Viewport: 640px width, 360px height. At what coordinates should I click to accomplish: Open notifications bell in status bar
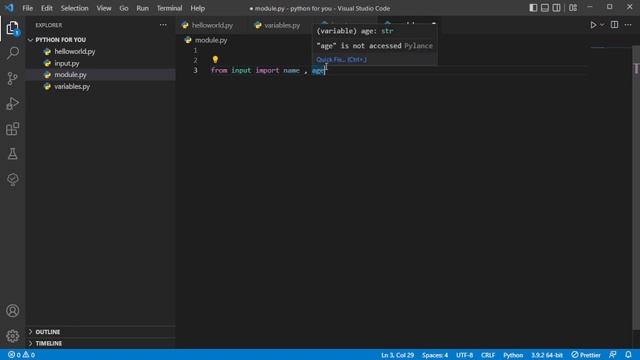628,355
